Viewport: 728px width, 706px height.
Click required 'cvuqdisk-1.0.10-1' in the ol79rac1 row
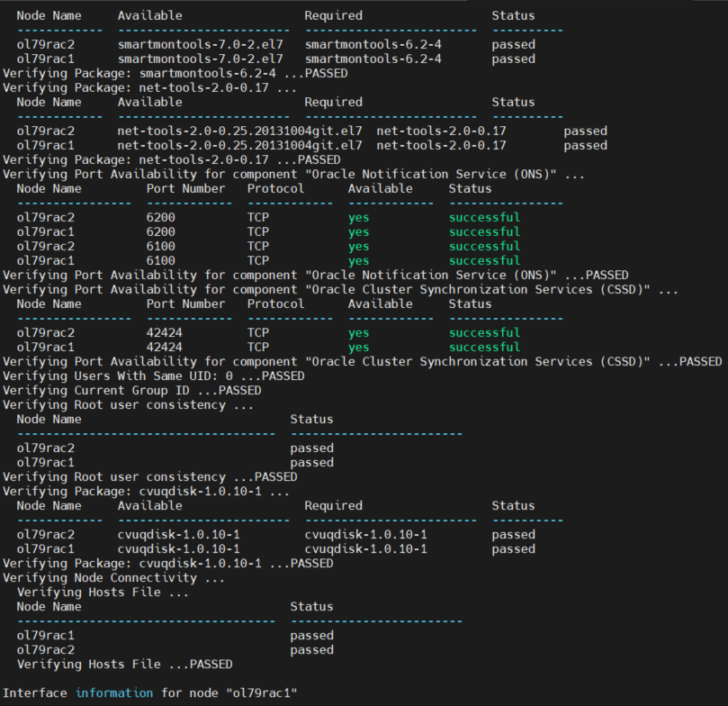[x=366, y=548]
